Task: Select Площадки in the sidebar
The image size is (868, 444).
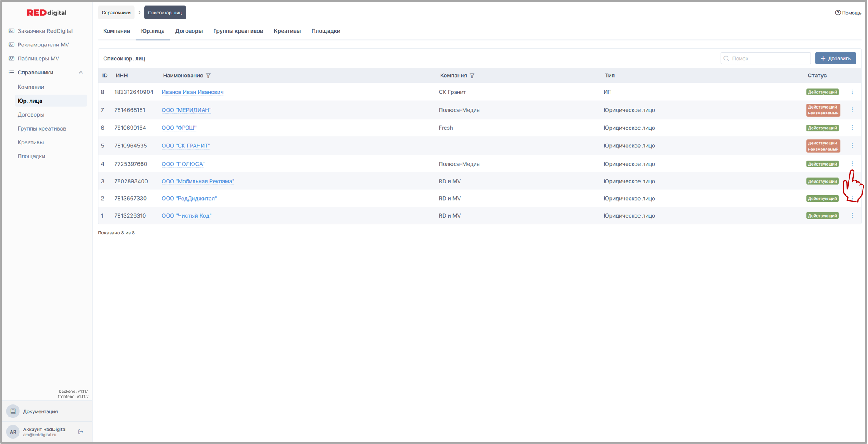Action: [x=31, y=156]
